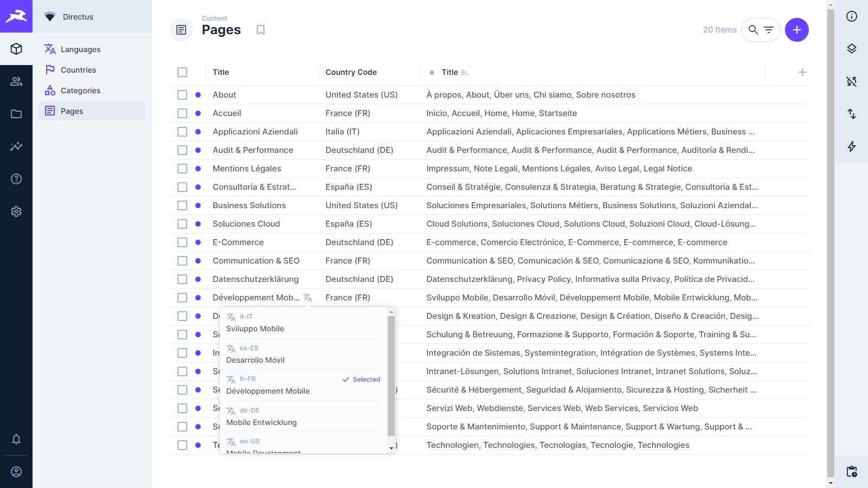Check the Applicazioni Aziendali row checkbox
The image size is (868, 488).
(x=182, y=132)
